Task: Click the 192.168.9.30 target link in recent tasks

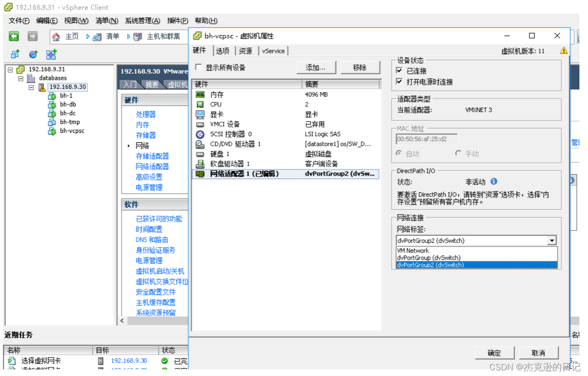Action: 129,361
